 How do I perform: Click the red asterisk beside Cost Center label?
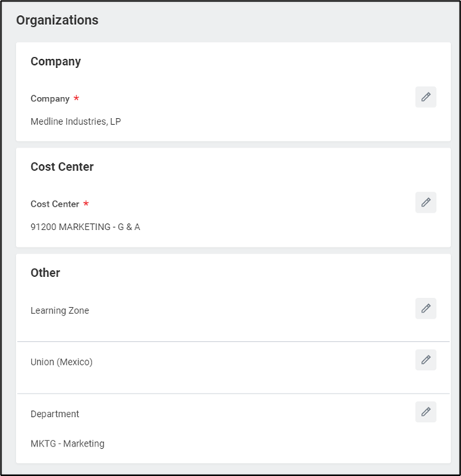click(86, 204)
